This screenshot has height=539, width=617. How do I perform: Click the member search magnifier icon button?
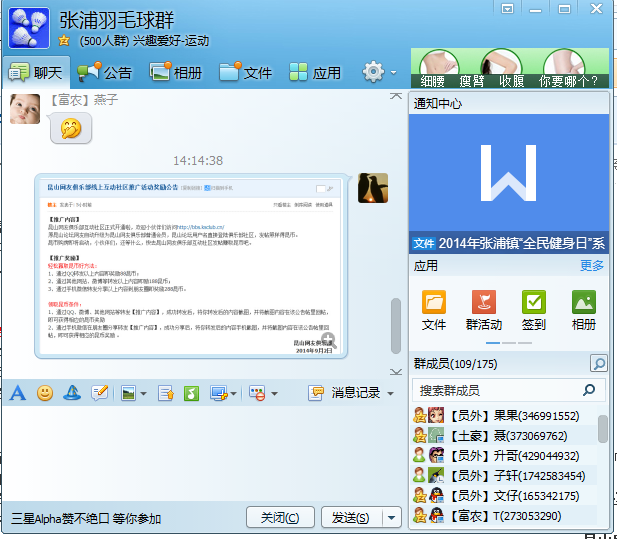598,364
